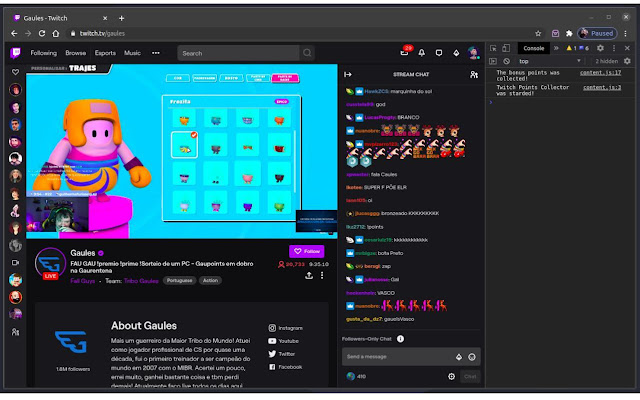The width and height of the screenshot is (640, 400).
Task: Open friends icon at sidebar bottom
Action: (x=16, y=332)
